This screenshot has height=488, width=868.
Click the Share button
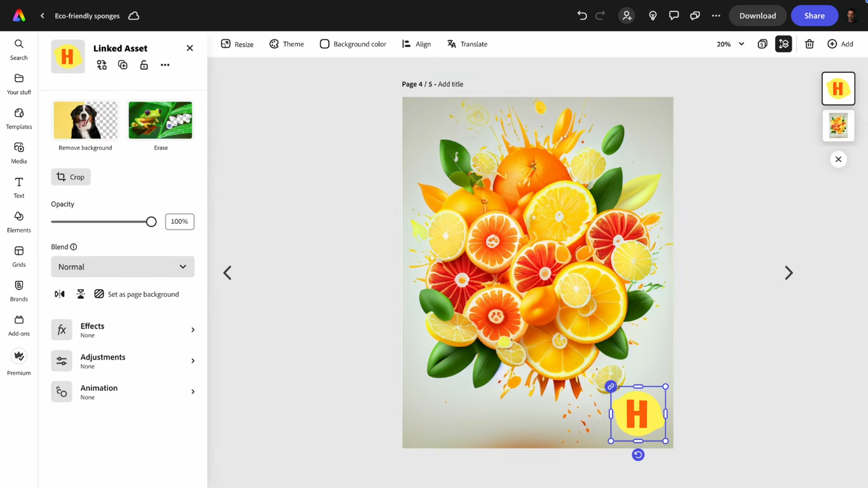(815, 16)
